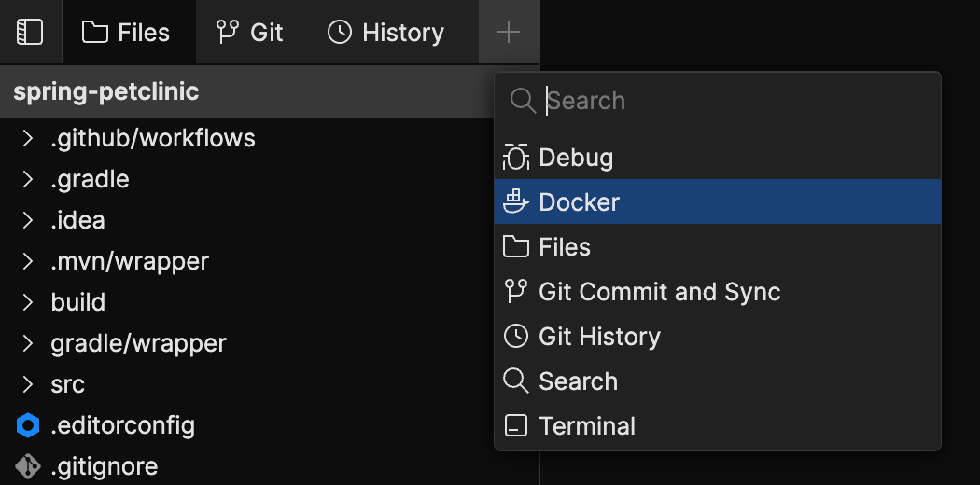Click the .editorconfig file icon
980x485 pixels.
(x=28, y=426)
